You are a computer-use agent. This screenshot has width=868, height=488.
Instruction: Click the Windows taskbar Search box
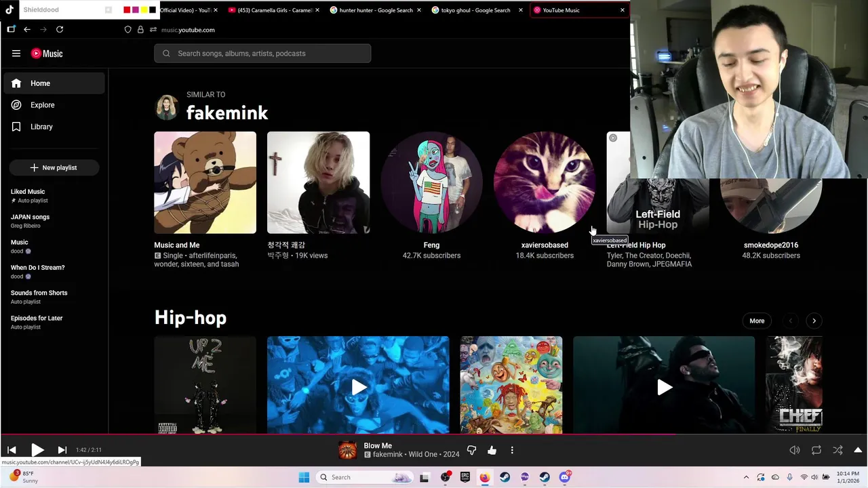pos(365,477)
